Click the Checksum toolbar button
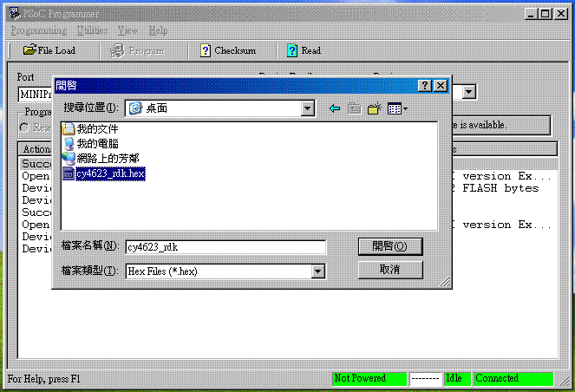 (x=228, y=50)
